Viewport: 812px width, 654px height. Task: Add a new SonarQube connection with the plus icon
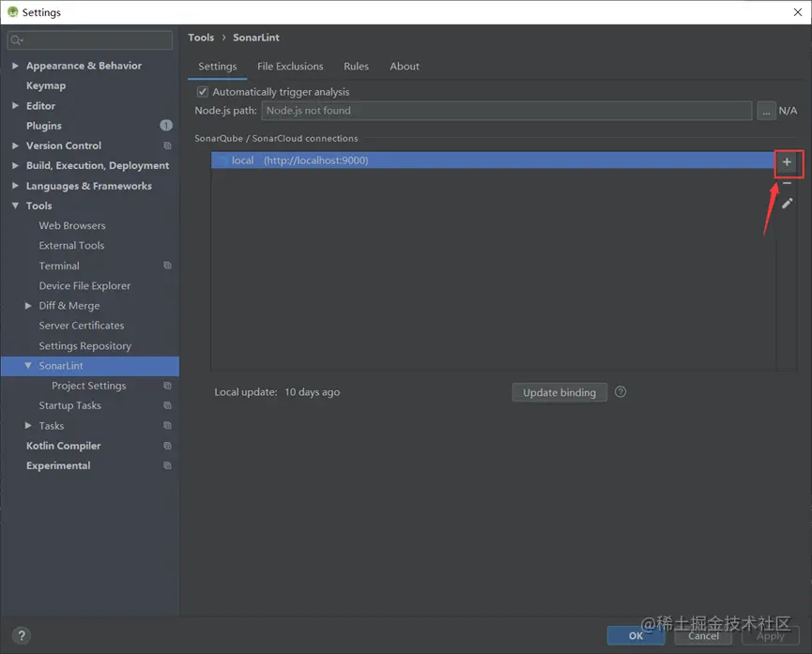tap(788, 162)
